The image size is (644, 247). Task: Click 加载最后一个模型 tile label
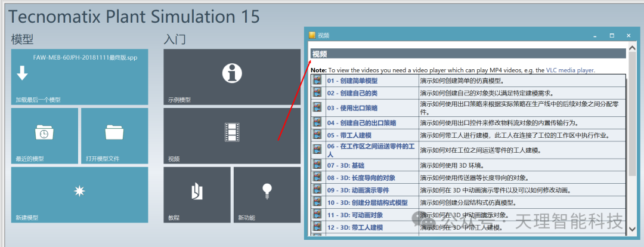38,100
